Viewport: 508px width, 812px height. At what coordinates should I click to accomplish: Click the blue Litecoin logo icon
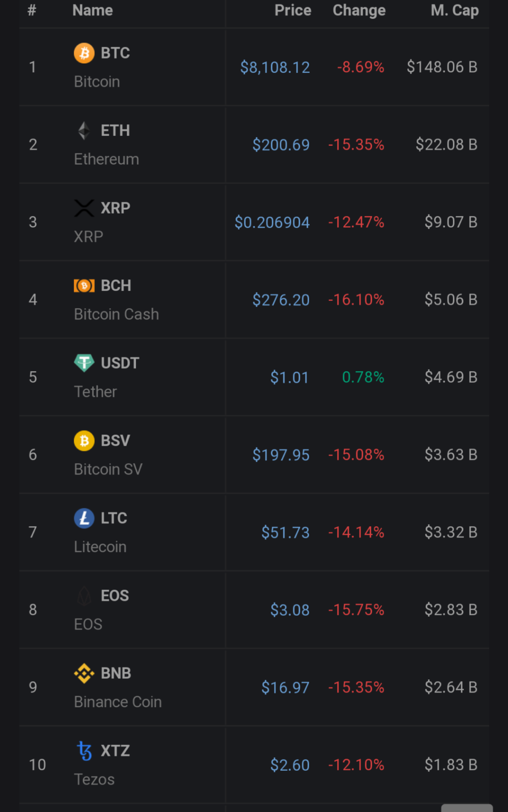pyautogui.click(x=84, y=518)
